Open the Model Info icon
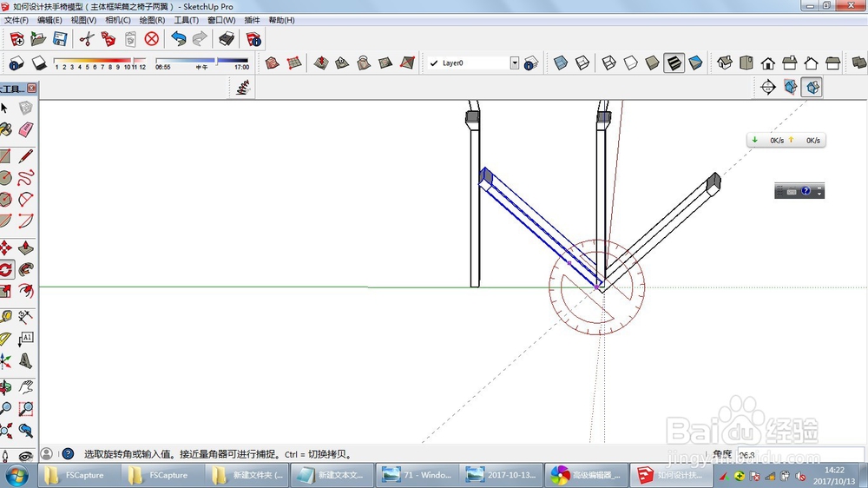Image resolution: width=868 pixels, height=488 pixels. click(253, 39)
